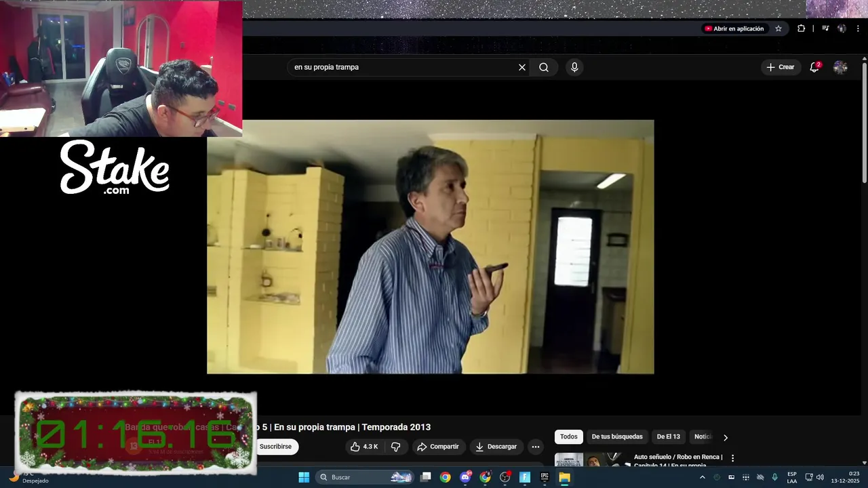Open clock showing 0:23 13-12-2025

[x=846, y=477]
